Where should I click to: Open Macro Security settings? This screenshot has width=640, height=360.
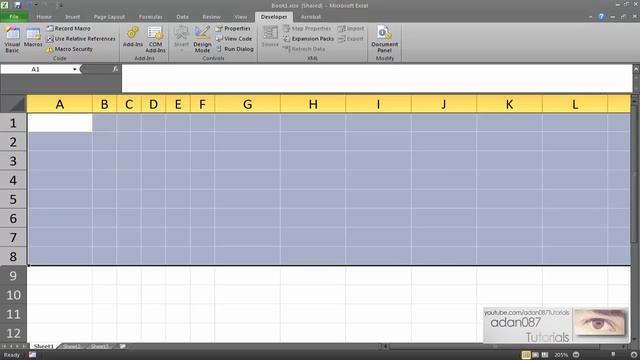click(x=69, y=49)
